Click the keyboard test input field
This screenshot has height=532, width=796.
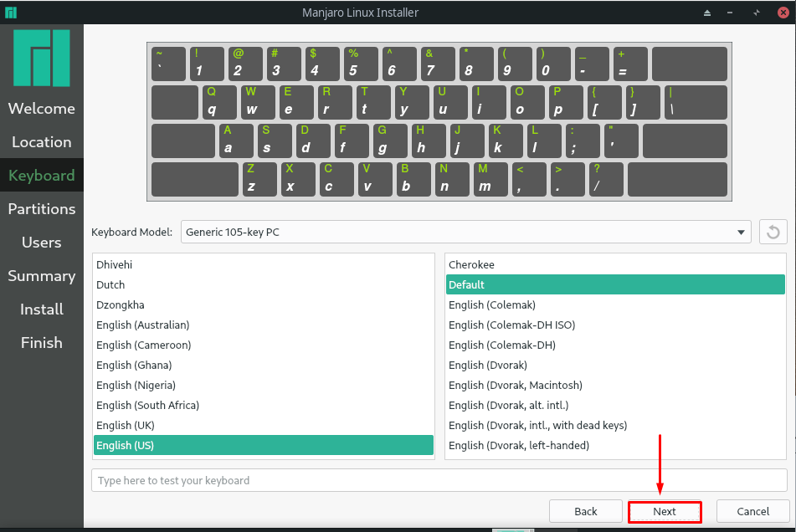tap(439, 480)
